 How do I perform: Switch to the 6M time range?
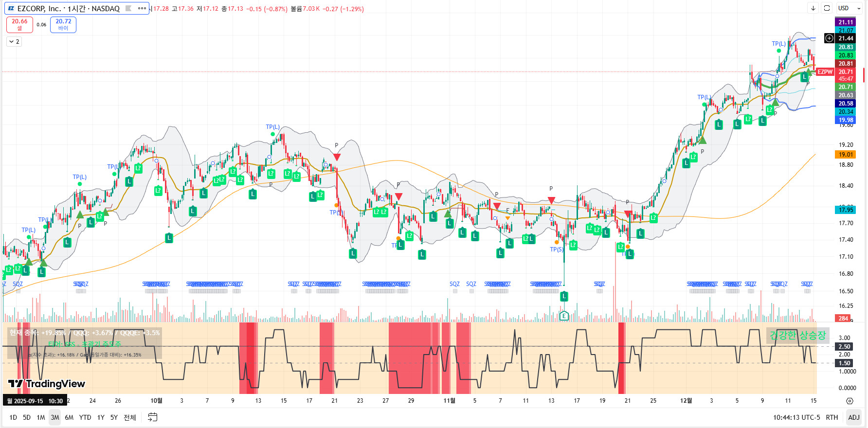pos(69,417)
